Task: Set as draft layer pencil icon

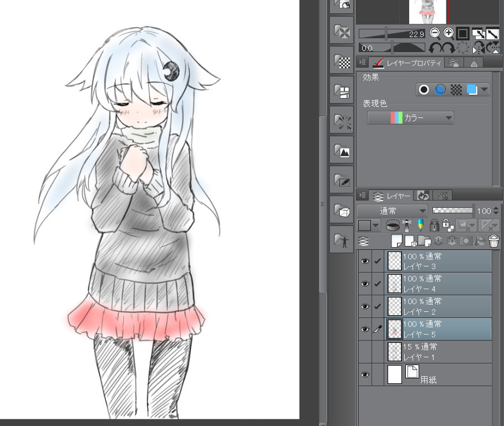Action: tap(421, 225)
